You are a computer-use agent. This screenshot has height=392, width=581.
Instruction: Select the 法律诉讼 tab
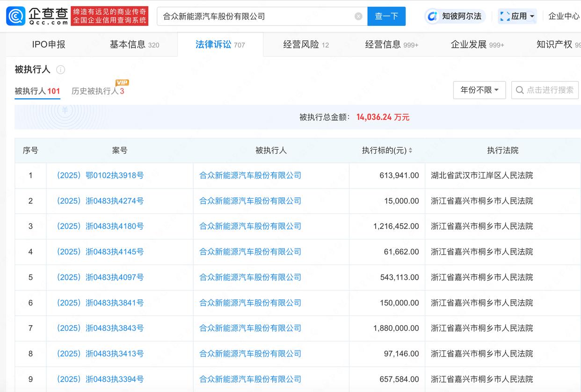point(220,44)
